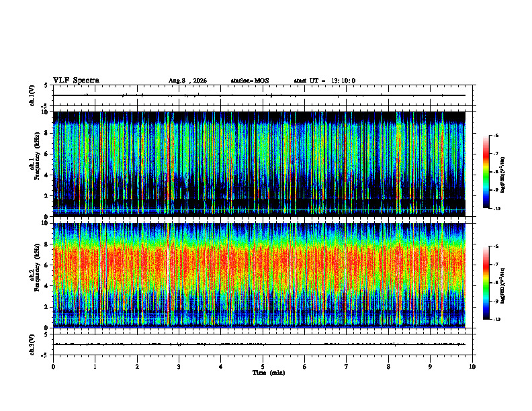Click the "-6" label on ch.1 color scale
This screenshot has width=532, height=411.
pyautogui.click(x=496, y=135)
